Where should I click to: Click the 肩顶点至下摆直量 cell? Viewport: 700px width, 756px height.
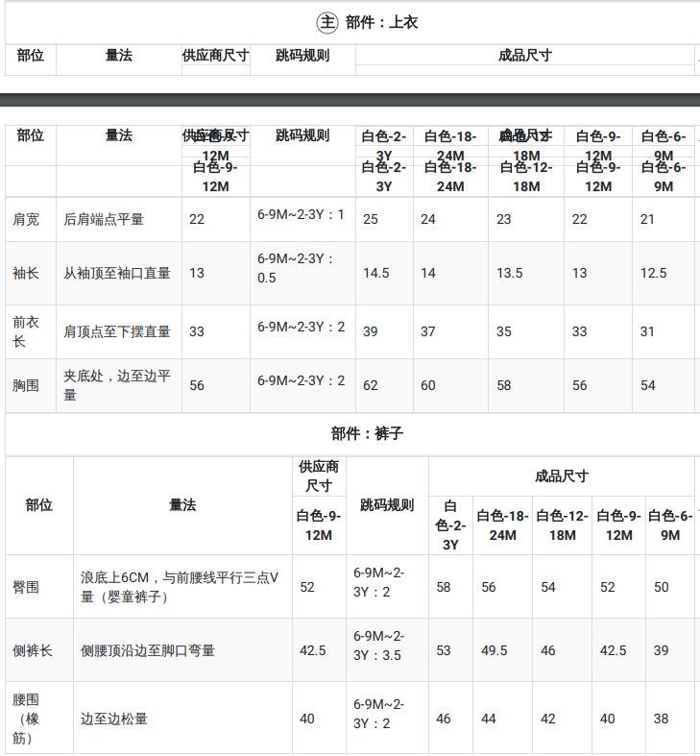[117, 331]
